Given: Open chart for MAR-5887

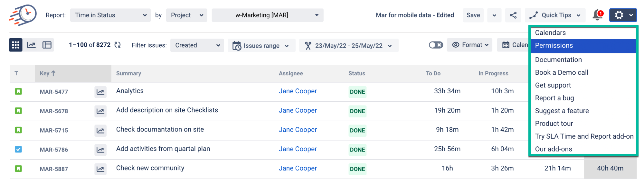Looking at the screenshot, I should pyautogui.click(x=100, y=169).
